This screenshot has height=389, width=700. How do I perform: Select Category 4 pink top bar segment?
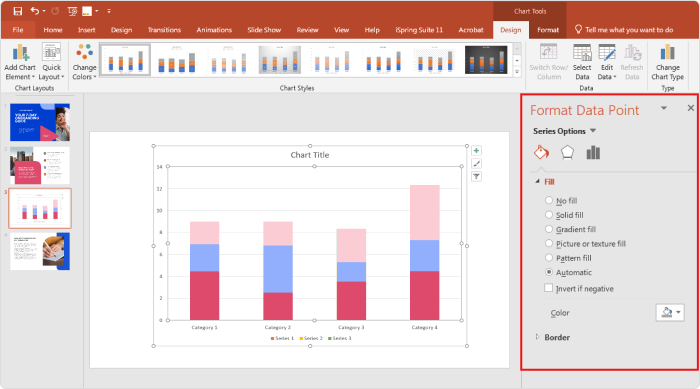tap(425, 213)
